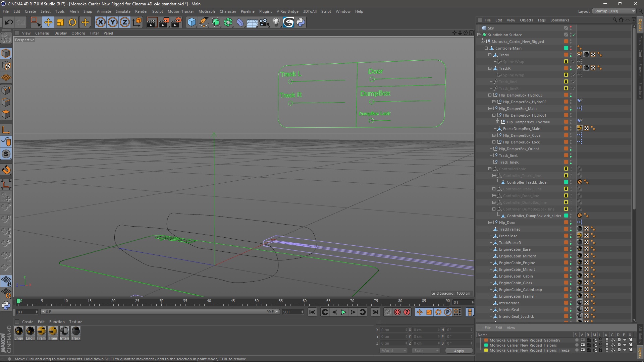The image size is (644, 362).
Task: Toggle visibility dots of TrackL object
Action: (x=571, y=55)
